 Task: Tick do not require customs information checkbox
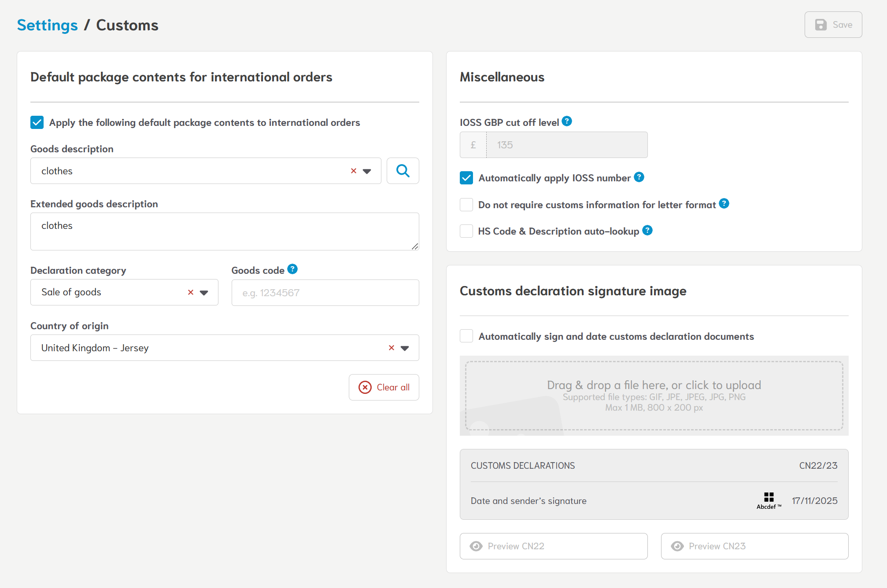pyautogui.click(x=466, y=205)
